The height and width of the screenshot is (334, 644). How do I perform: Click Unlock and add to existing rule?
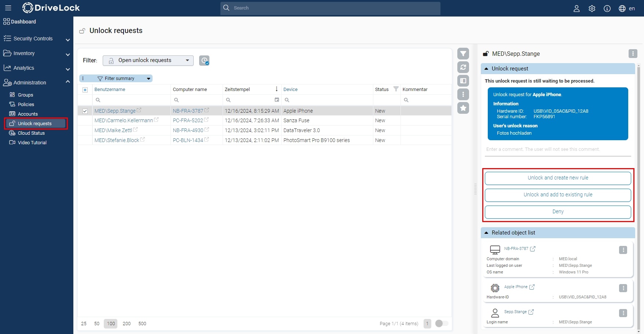click(558, 195)
